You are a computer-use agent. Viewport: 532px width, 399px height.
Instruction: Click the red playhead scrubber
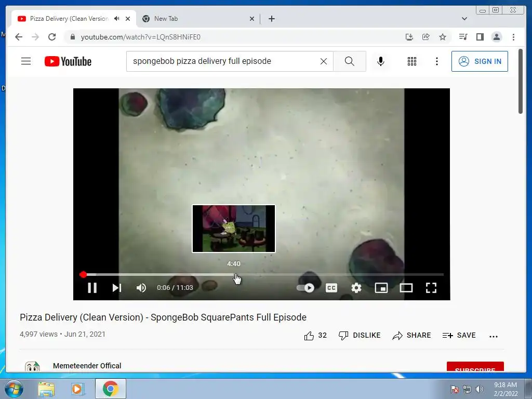(x=83, y=274)
